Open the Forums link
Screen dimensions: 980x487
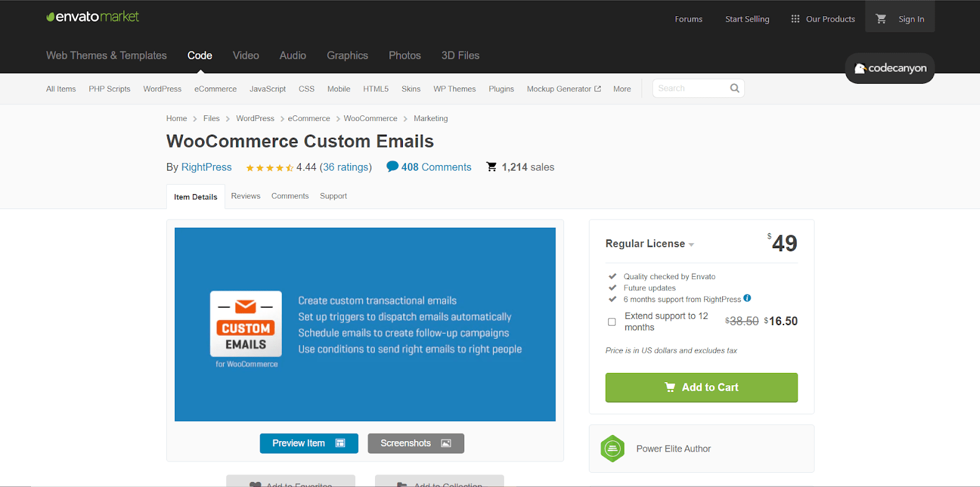click(x=689, y=19)
